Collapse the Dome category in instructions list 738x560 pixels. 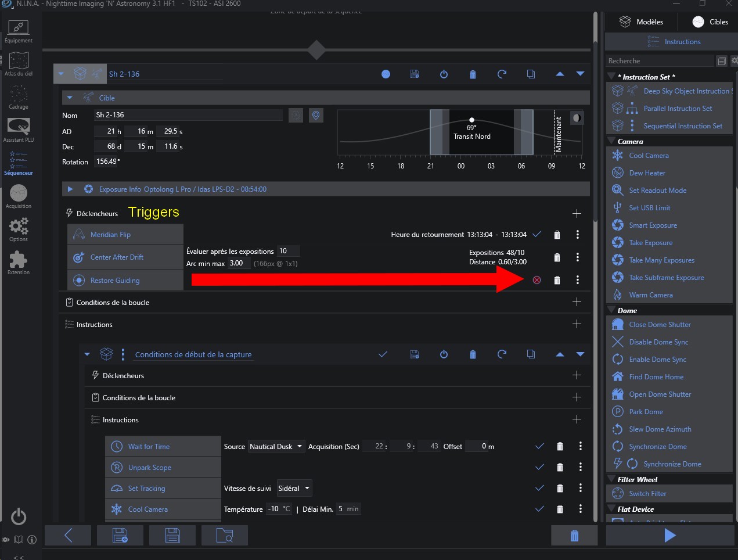pos(611,310)
